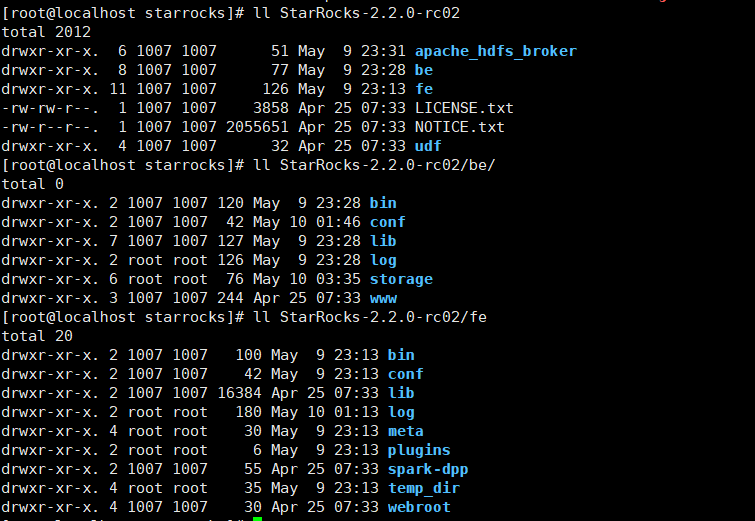Click the command 'll StarRocks-2.2.0-rc02/be/'
Screen dimensions: 755x521
[x=374, y=165]
